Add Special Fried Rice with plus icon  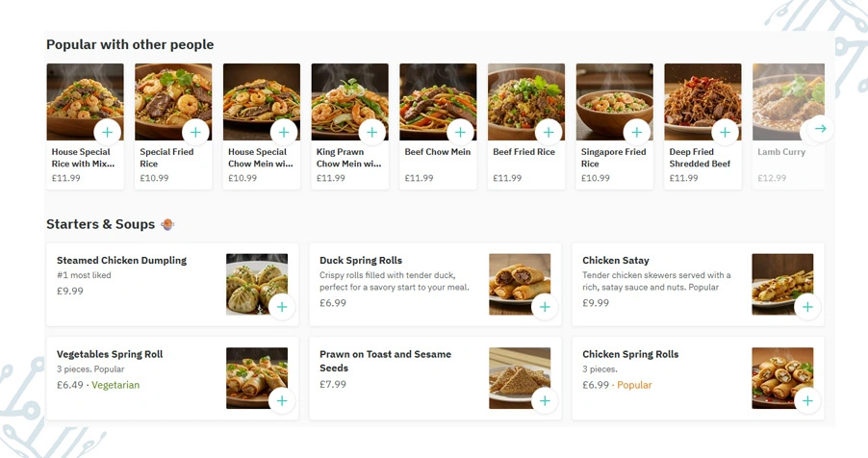tap(196, 132)
